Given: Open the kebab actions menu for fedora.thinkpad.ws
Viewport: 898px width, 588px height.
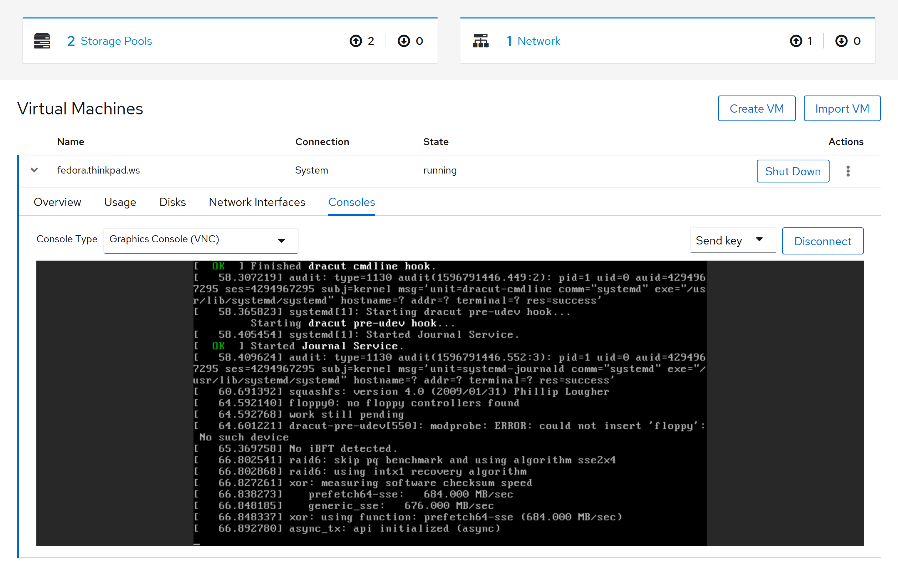Looking at the screenshot, I should [x=847, y=171].
